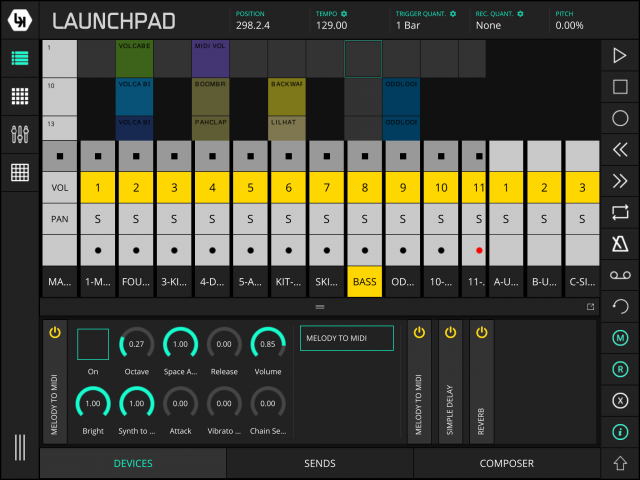This screenshot has width=640, height=480.
Task: Click the undo circular arrow icon
Action: (619, 306)
